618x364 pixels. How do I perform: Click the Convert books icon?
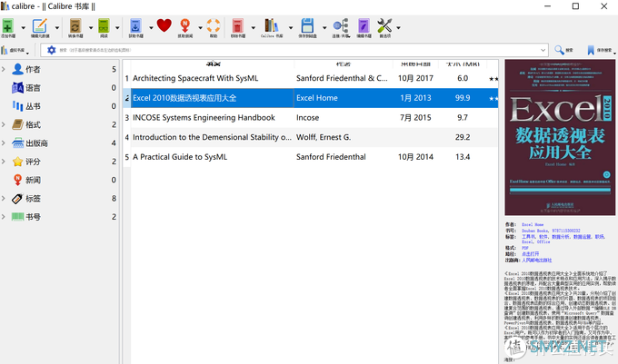74,25
